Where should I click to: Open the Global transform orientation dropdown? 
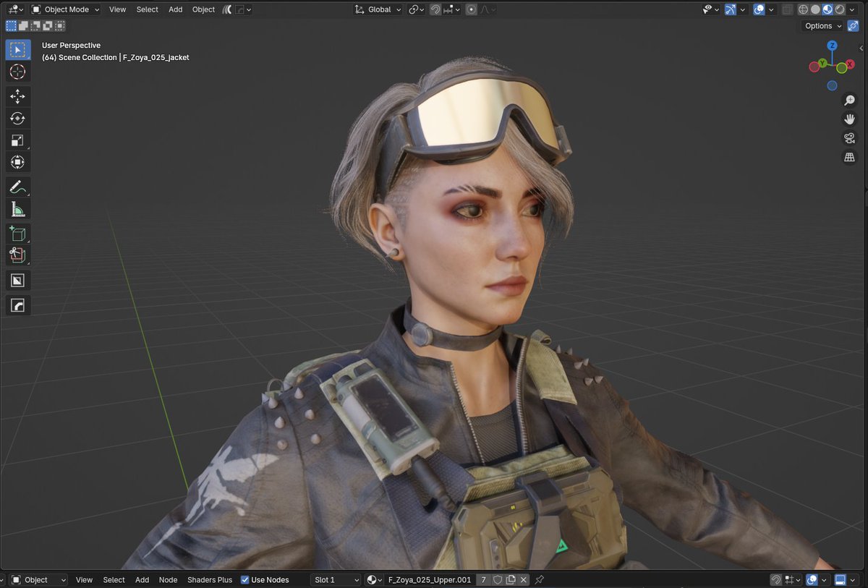[x=378, y=9]
